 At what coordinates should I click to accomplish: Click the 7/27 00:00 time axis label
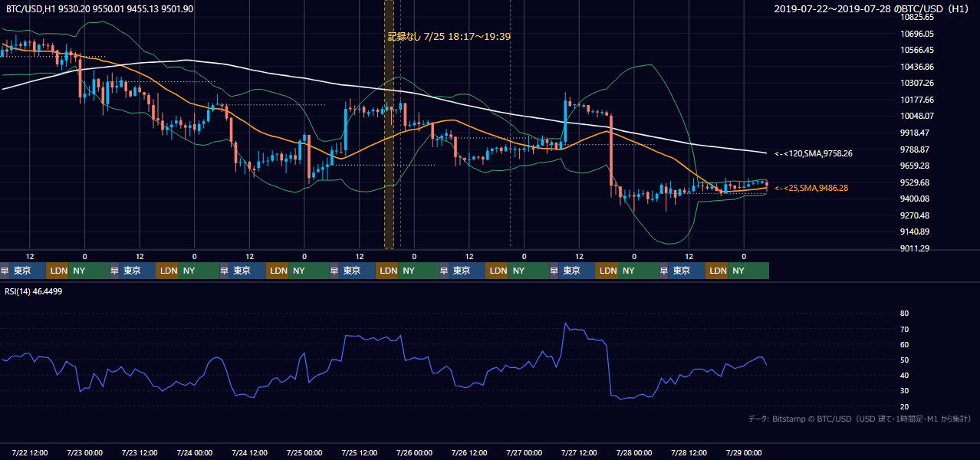tap(525, 452)
